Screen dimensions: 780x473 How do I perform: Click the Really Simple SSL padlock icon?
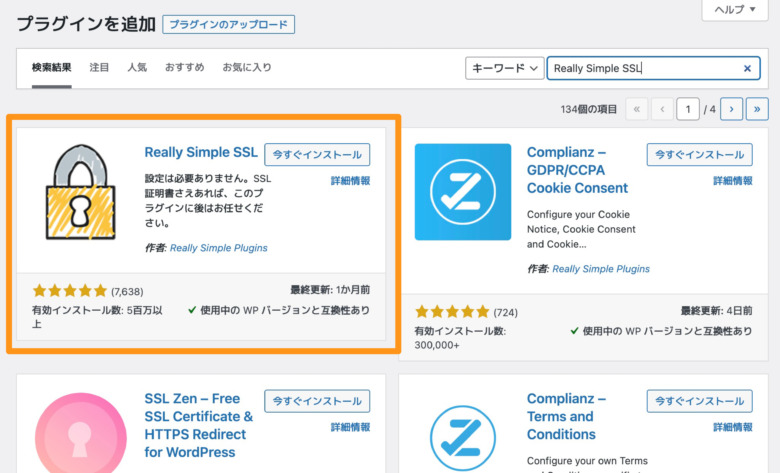point(81,192)
